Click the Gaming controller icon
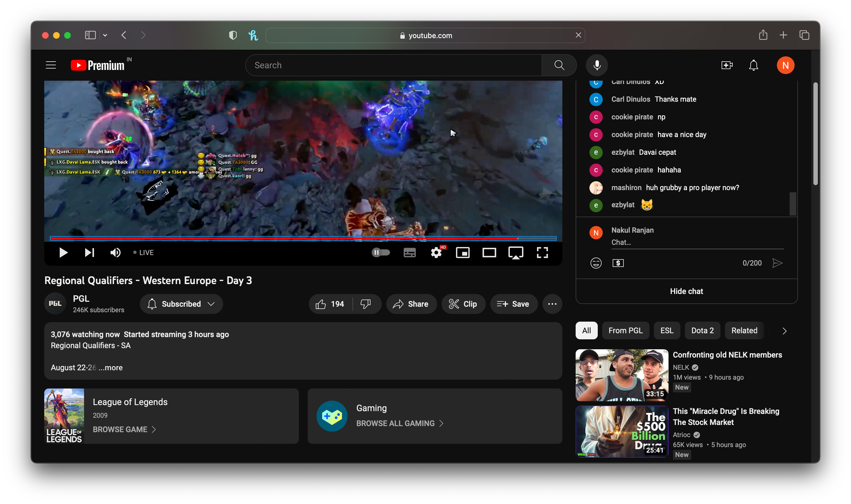 point(331,416)
